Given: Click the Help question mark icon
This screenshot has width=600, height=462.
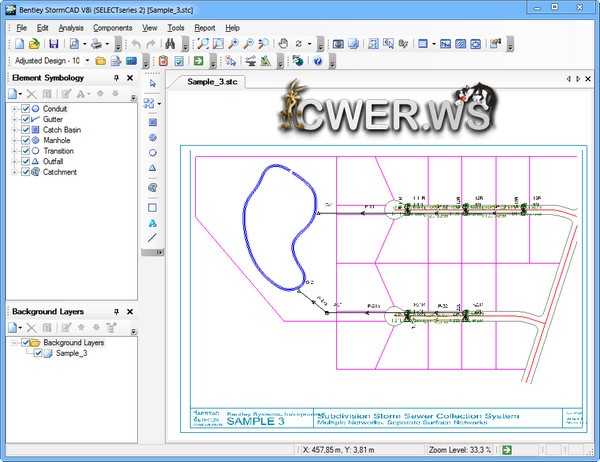Looking at the screenshot, I should tap(317, 62).
